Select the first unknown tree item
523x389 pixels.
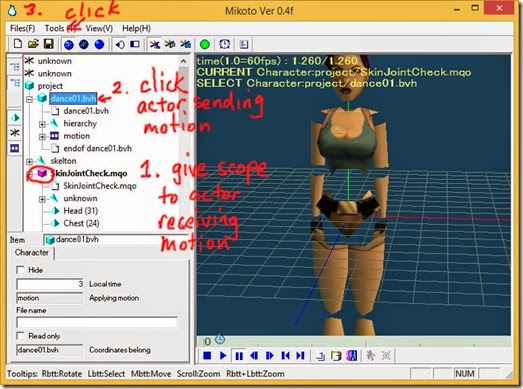pos(55,61)
